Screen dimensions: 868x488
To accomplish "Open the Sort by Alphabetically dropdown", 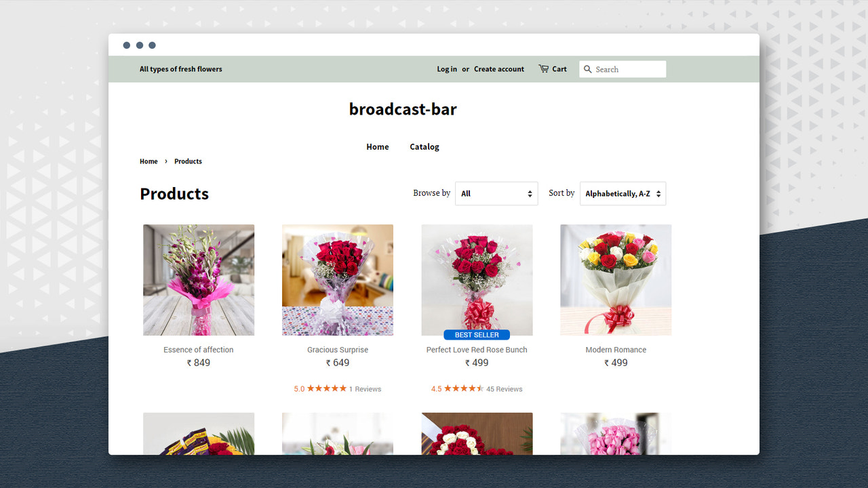I will pos(622,193).
